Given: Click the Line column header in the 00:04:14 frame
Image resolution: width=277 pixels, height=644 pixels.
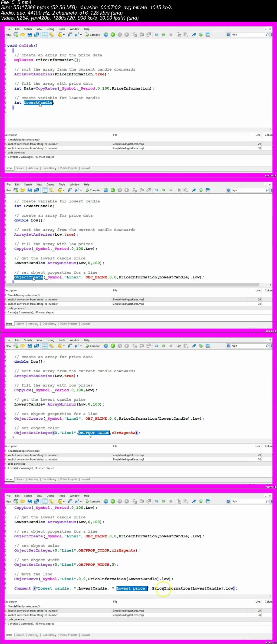Looking at the screenshot, I should pyautogui.click(x=258, y=446).
